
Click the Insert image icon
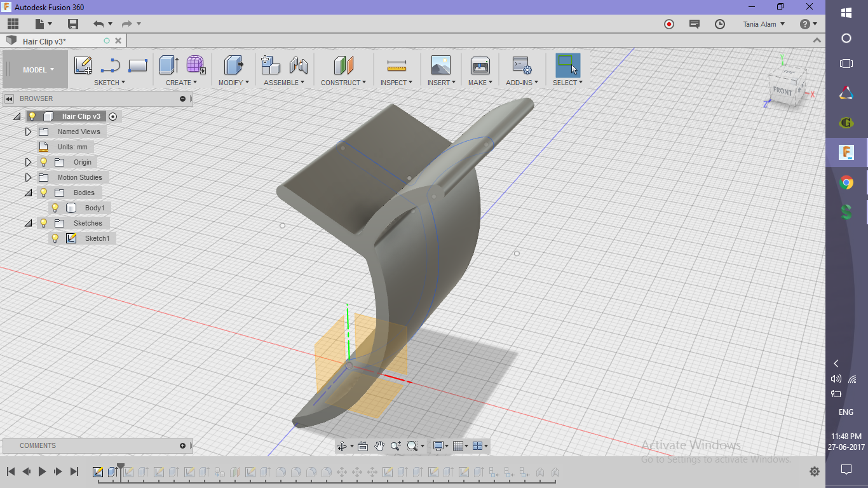pyautogui.click(x=440, y=65)
